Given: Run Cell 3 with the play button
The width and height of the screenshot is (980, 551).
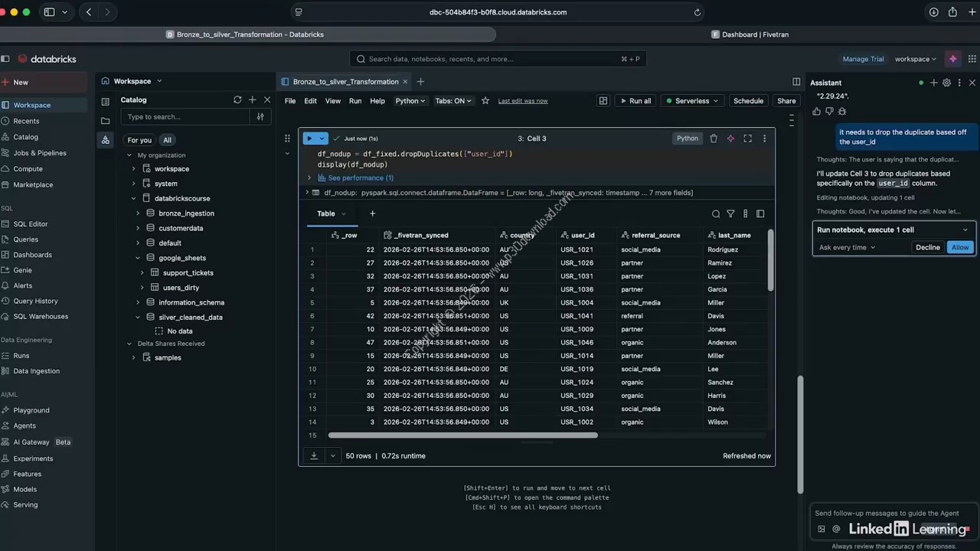Looking at the screenshot, I should pyautogui.click(x=309, y=139).
